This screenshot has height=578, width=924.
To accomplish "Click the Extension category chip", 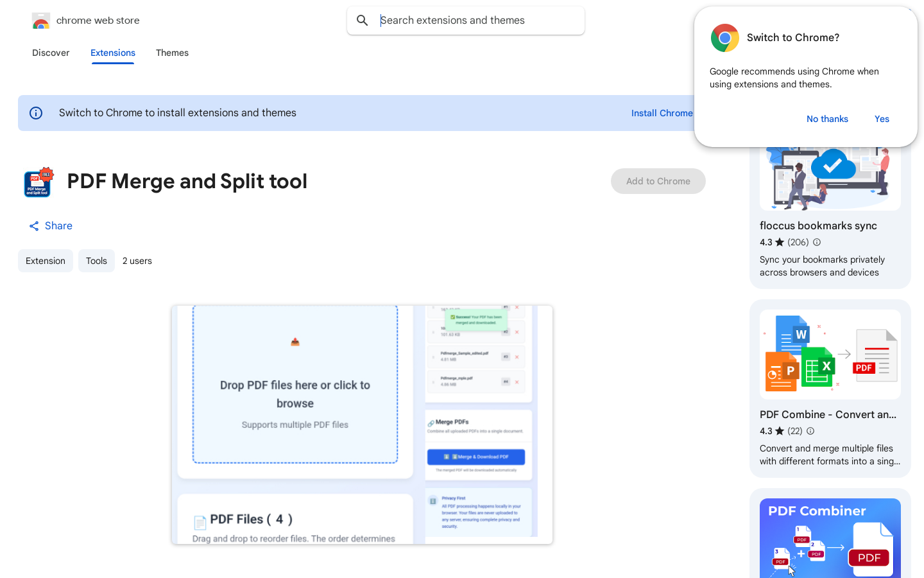I will point(46,261).
